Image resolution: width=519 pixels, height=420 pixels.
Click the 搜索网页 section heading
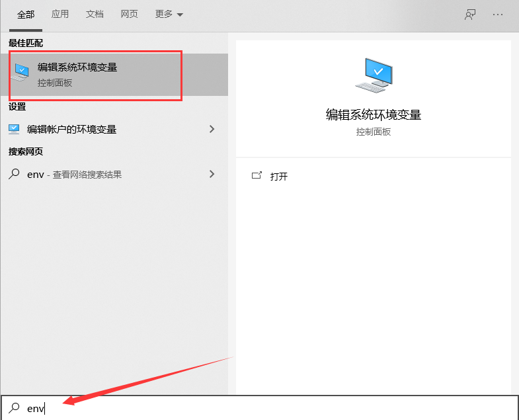26,151
